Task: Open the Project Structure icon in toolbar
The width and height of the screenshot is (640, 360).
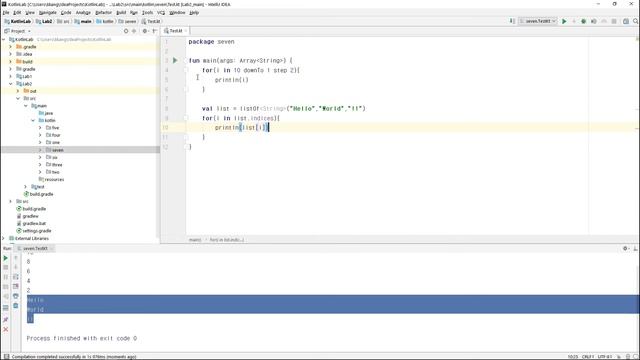Action: [x=626, y=21]
